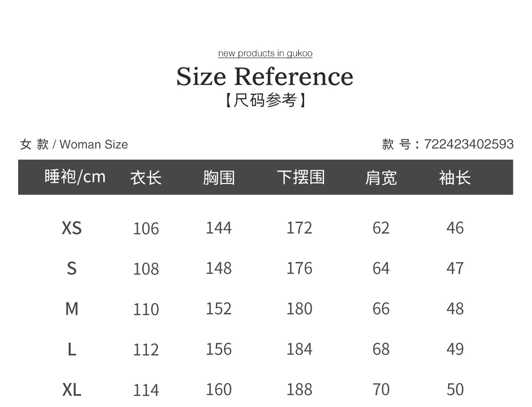This screenshot has height=407, width=532.
Task: Click the 'Size Reference' heading
Action: pyautogui.click(x=265, y=76)
